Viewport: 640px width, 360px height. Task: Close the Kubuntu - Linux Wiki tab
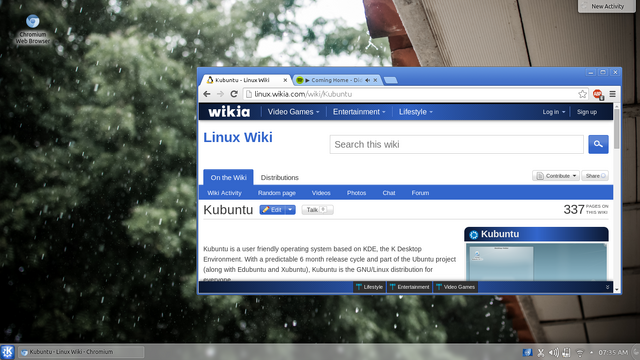point(285,80)
